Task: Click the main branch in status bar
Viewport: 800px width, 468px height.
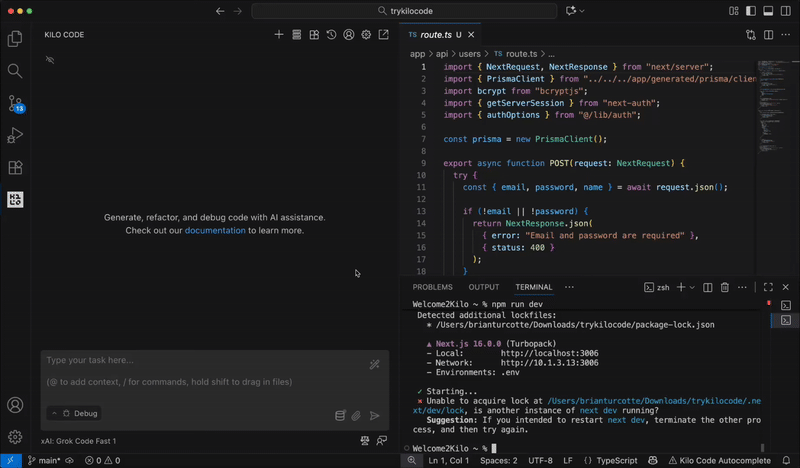Action: [x=43, y=461]
